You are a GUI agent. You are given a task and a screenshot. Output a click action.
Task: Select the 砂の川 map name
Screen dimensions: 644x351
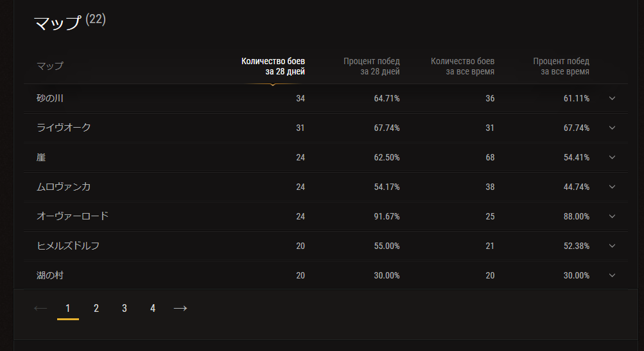pyautogui.click(x=49, y=99)
